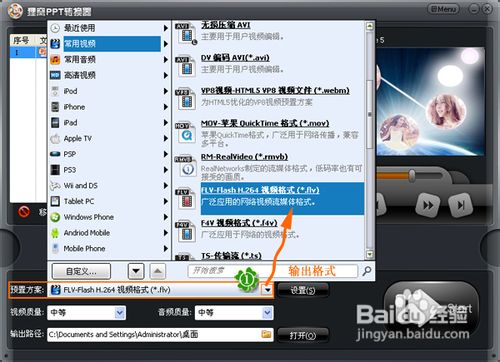500x362 pixels.
Task: Click the move-up arrow button beside 自定义
Action: pyautogui.click(x=158, y=271)
